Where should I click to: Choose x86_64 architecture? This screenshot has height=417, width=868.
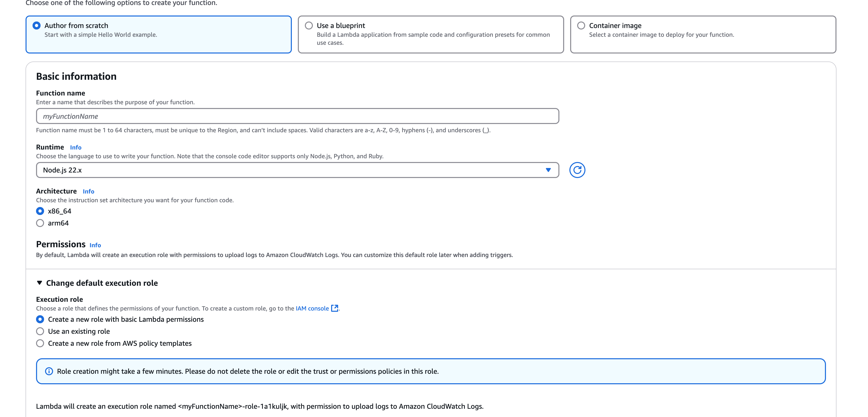40,211
